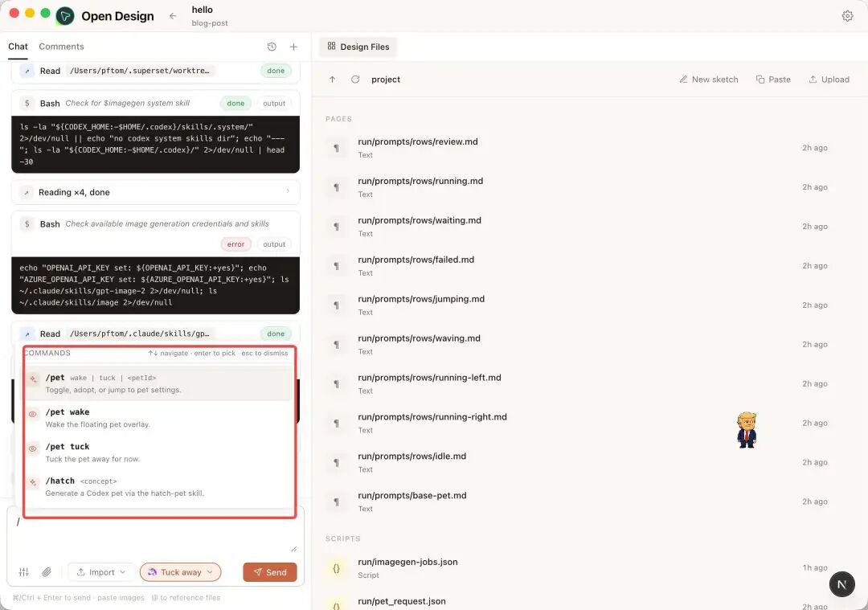Expand the Reading ×4 done row
This screenshot has width=868, height=610.
pyautogui.click(x=156, y=192)
